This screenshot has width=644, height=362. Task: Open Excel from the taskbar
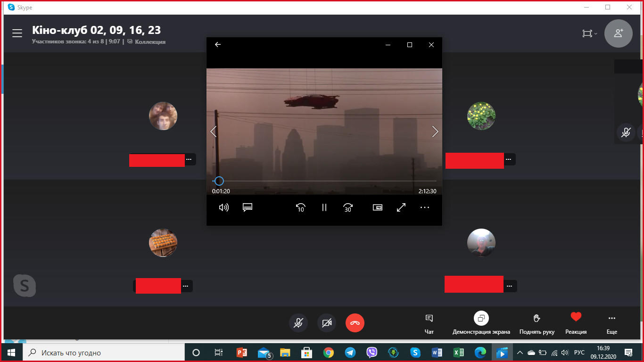click(458, 353)
